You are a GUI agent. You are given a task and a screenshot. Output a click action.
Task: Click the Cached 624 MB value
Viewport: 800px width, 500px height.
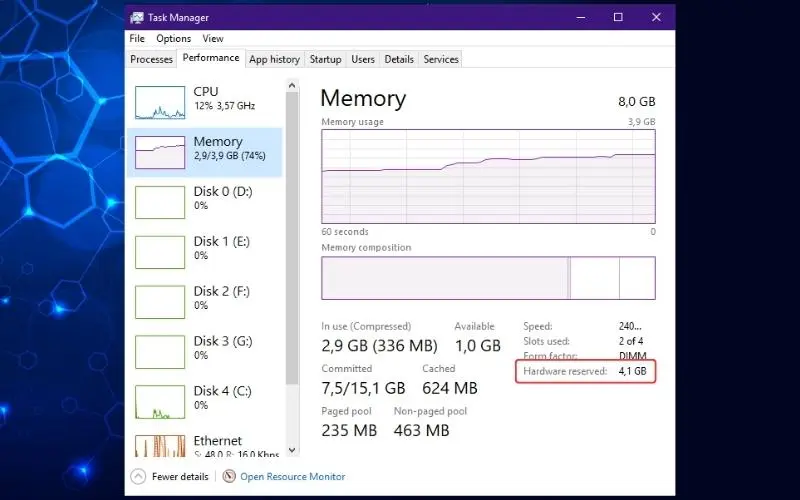coord(449,388)
